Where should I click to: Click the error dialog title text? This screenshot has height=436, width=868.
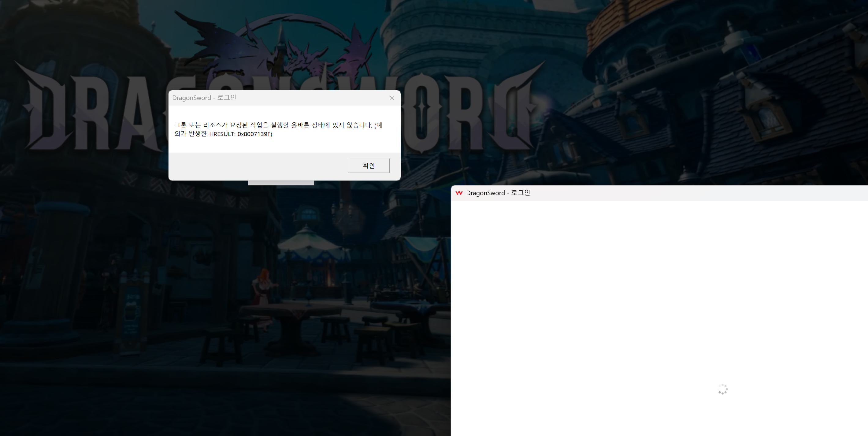pos(204,98)
